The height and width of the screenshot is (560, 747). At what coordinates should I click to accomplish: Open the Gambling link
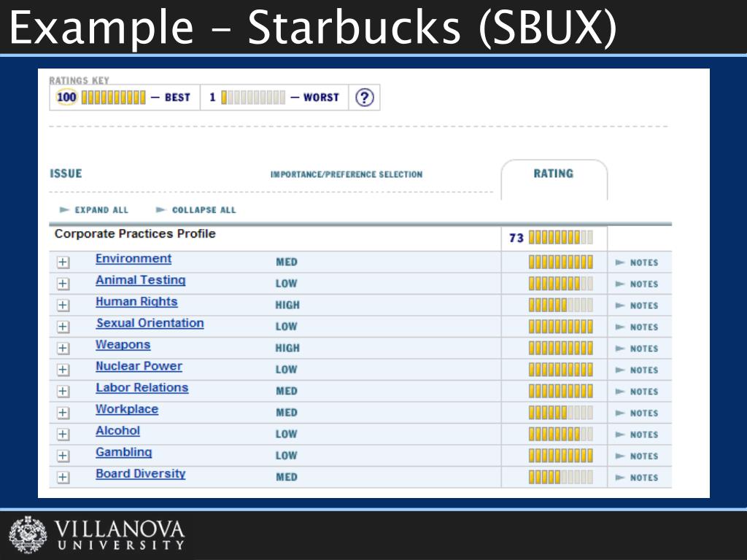coord(124,452)
